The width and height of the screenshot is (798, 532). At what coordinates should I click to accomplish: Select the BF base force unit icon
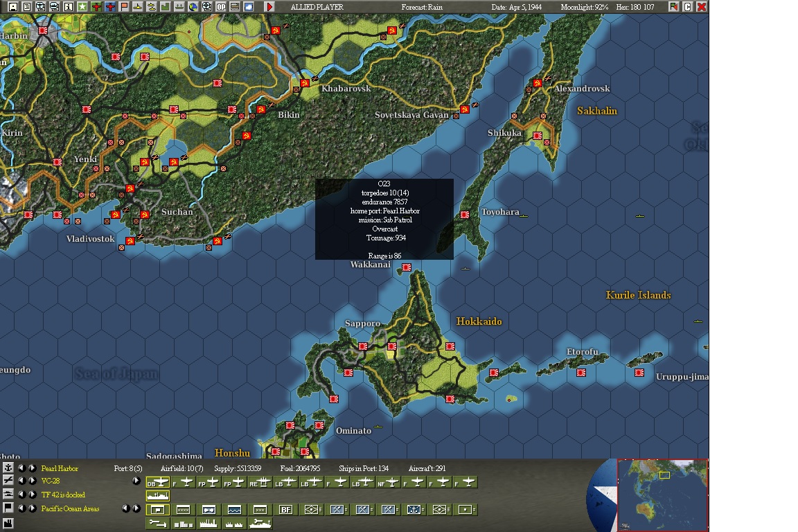pyautogui.click(x=286, y=510)
